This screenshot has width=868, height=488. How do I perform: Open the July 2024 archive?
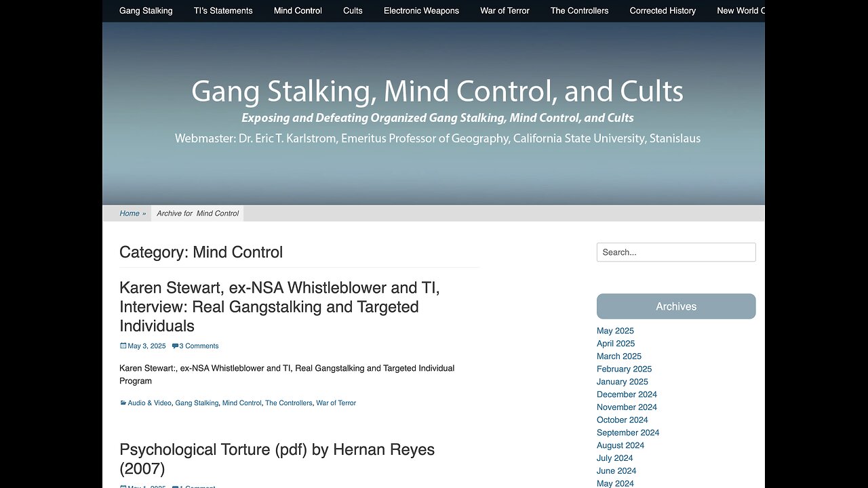point(615,458)
